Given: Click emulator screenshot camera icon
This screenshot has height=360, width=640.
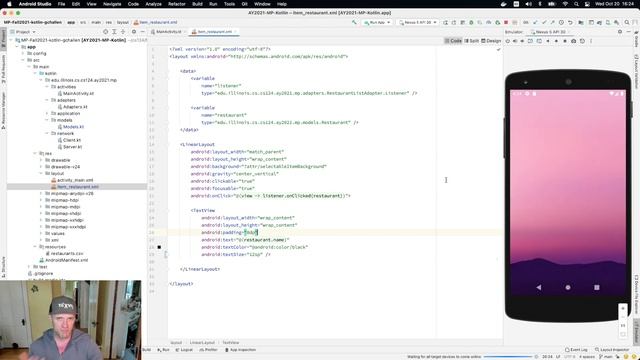Looking at the screenshot, I should click(x=573, y=41).
